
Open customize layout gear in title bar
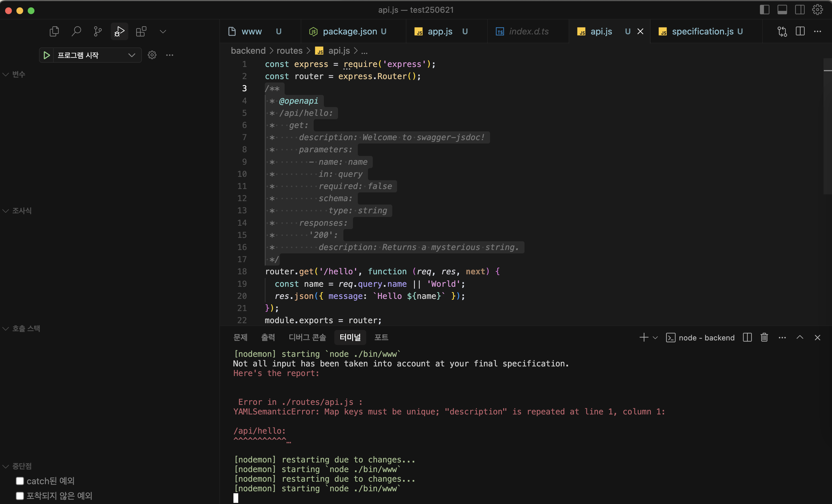pyautogui.click(x=818, y=10)
